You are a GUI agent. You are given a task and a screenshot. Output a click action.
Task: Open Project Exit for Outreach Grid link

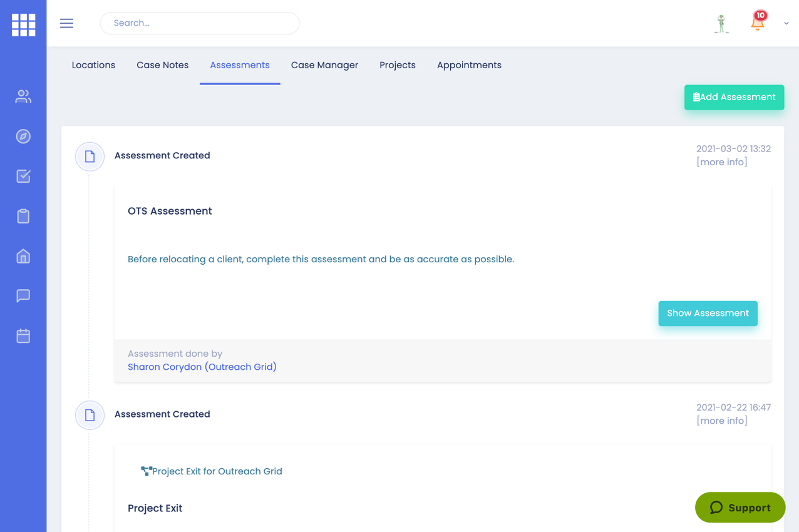click(x=217, y=471)
